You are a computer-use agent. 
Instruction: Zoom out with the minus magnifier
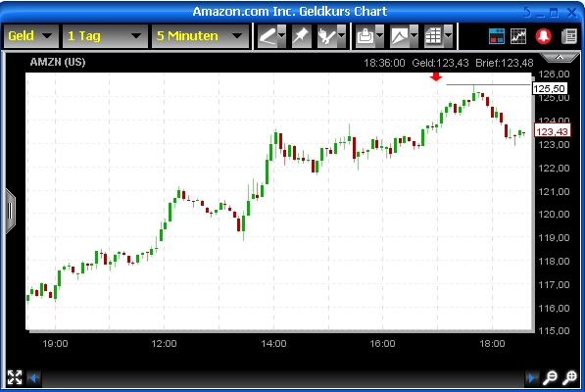[x=550, y=377]
